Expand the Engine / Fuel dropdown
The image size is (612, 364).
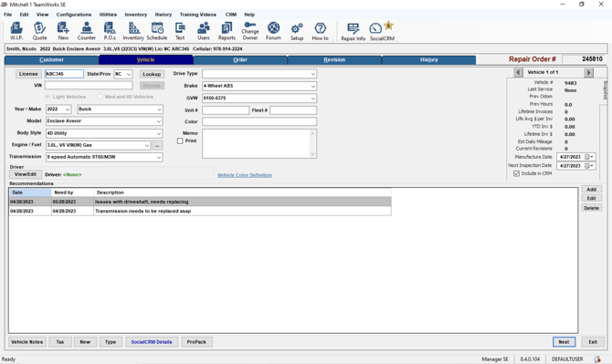pos(147,145)
